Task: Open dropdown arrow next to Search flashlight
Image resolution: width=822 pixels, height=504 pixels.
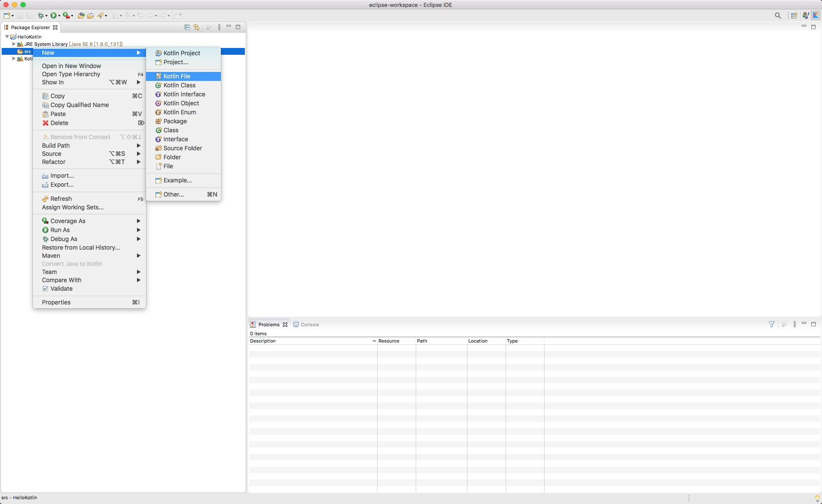Action: [106, 16]
